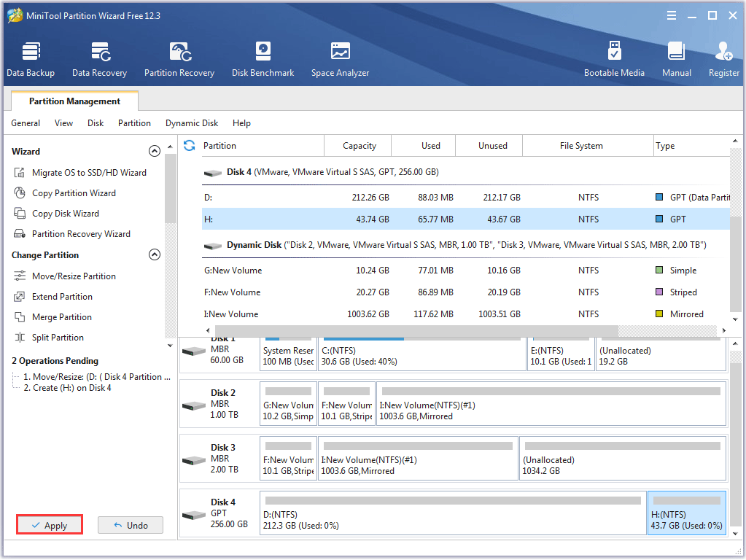The height and width of the screenshot is (560, 746).
Task: Select the D:(NTFS) 212.3 GB block on Disk 4
Action: 453,513
